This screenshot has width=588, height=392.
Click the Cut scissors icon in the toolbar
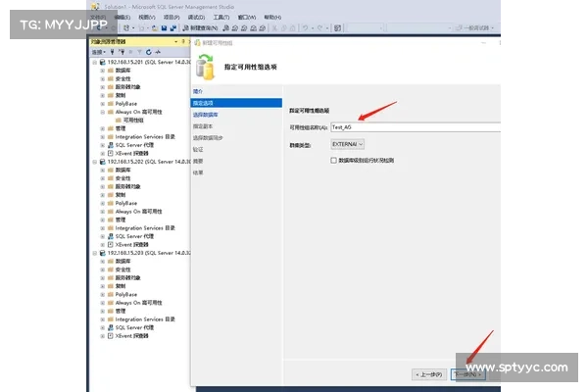274,27
